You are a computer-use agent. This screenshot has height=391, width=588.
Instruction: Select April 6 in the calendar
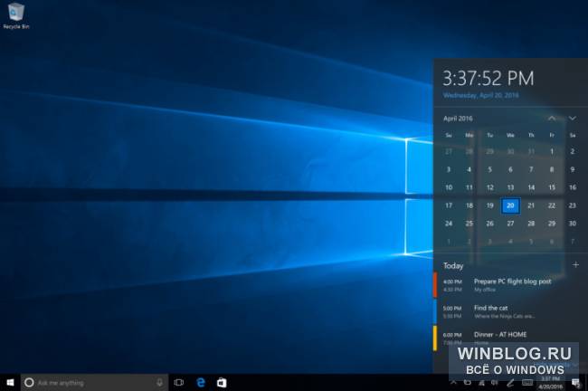tap(510, 169)
